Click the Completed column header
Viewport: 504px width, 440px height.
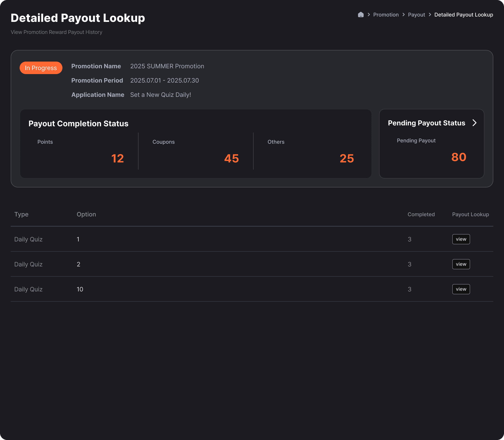click(421, 214)
